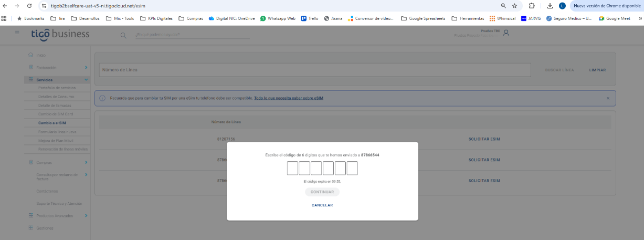The height and width of the screenshot is (240, 644).
Task: Open the Trello bookmark
Action: [x=310, y=18]
